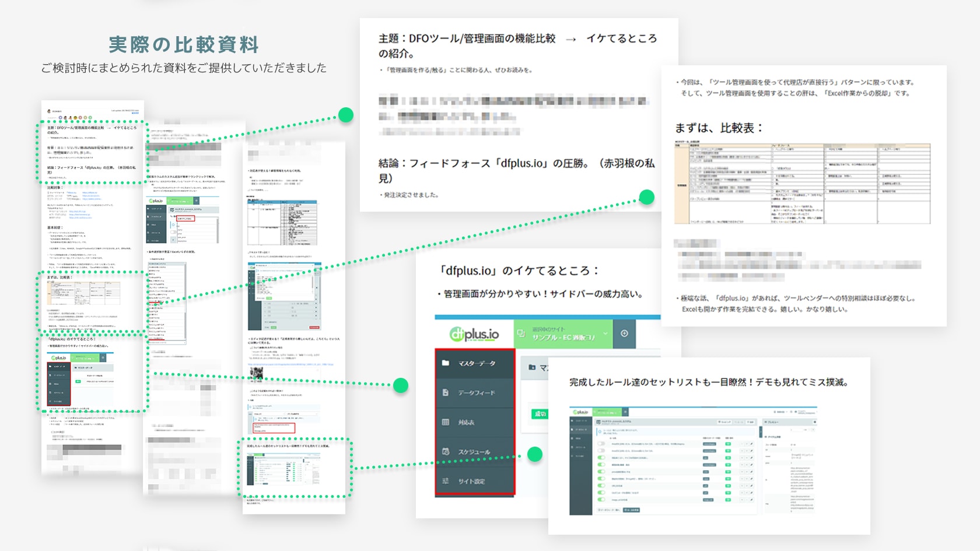Click the chevron arrow of the site selector
This screenshot has width=980, height=551.
[x=605, y=334]
